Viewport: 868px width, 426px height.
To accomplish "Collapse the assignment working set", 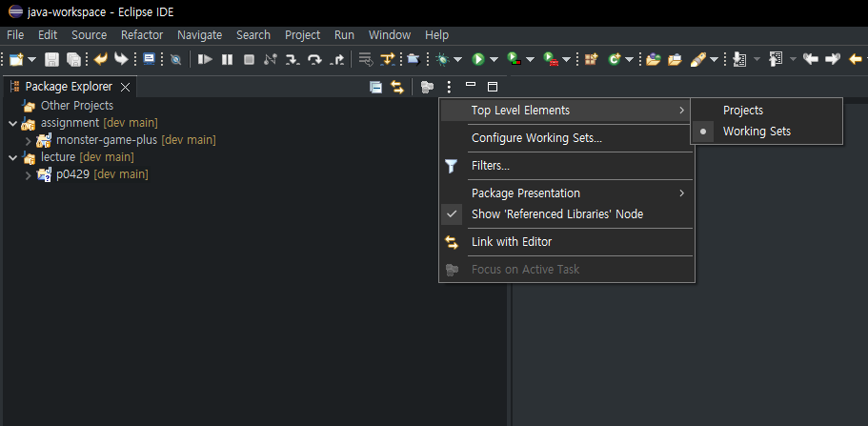I will (12, 123).
